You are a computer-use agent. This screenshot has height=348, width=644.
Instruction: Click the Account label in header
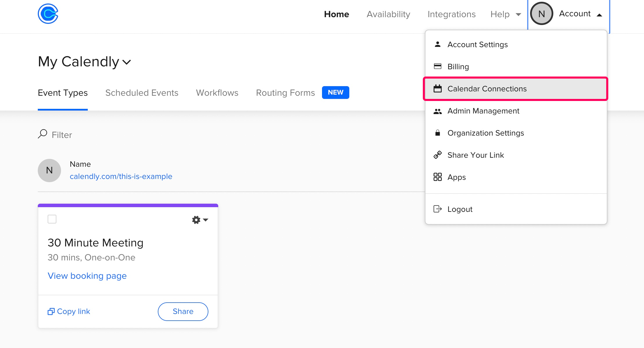point(575,14)
